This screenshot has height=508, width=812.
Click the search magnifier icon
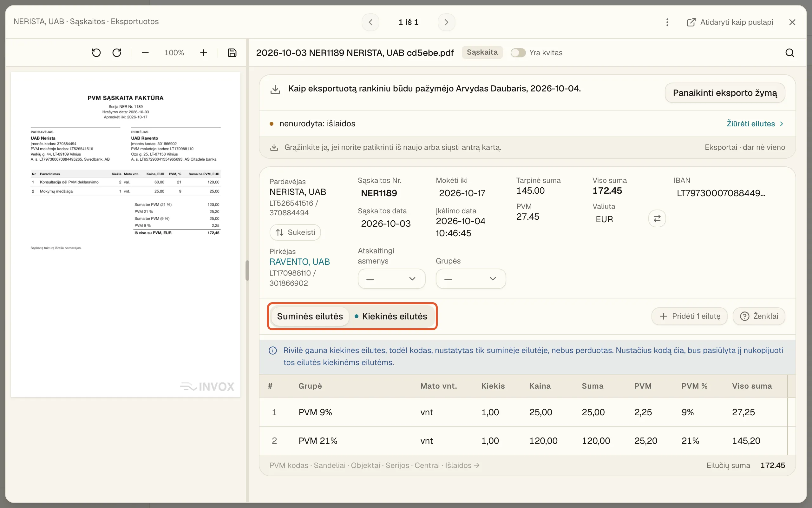coord(789,53)
